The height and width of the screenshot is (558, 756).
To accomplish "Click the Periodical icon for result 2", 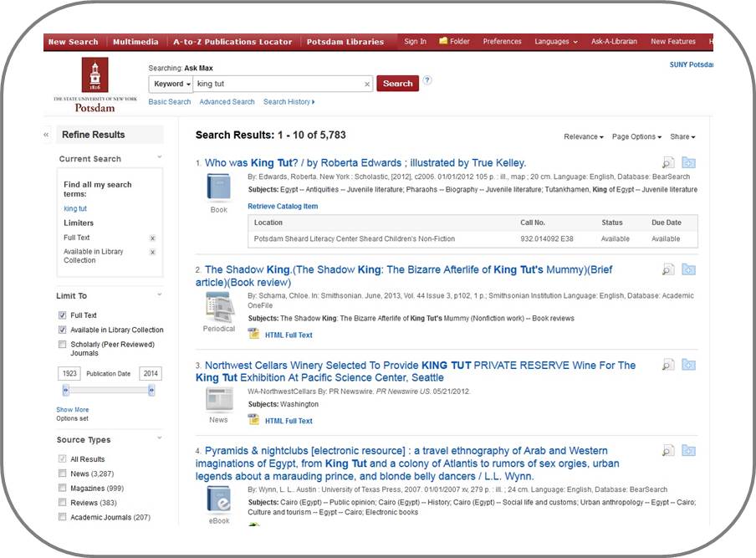I will (x=219, y=307).
